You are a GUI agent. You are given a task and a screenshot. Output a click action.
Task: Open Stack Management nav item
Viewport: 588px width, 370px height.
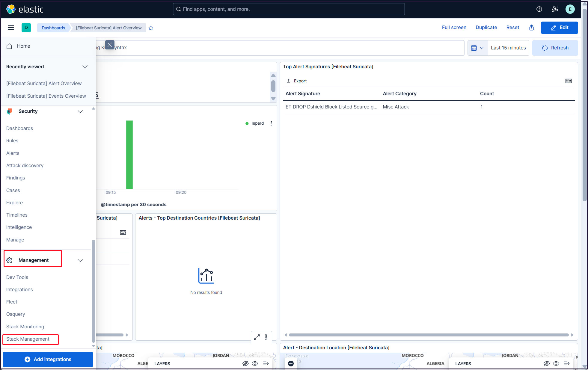coord(28,339)
